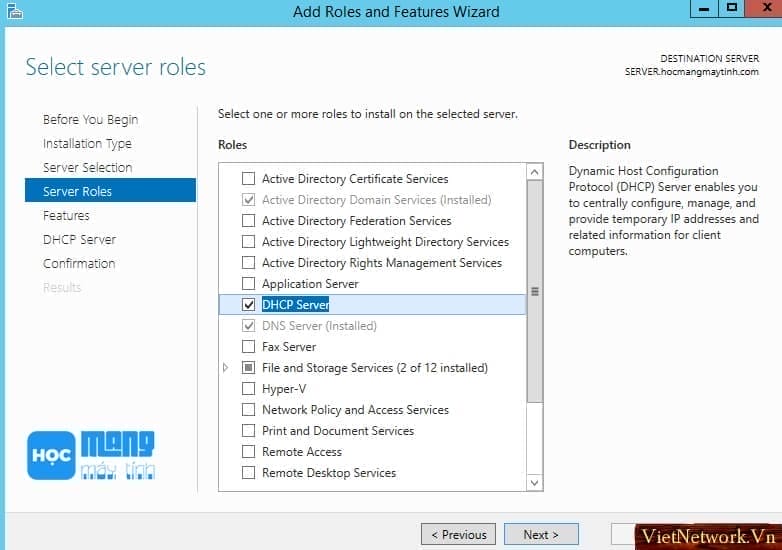Minimize the Add Roles and Features Wizard
The image size is (782, 550).
pos(704,9)
